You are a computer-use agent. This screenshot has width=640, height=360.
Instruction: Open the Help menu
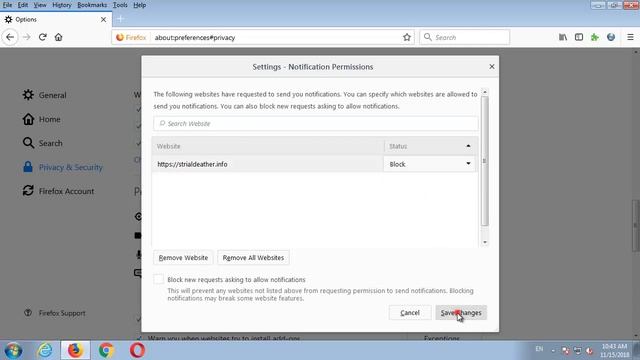click(x=140, y=5)
